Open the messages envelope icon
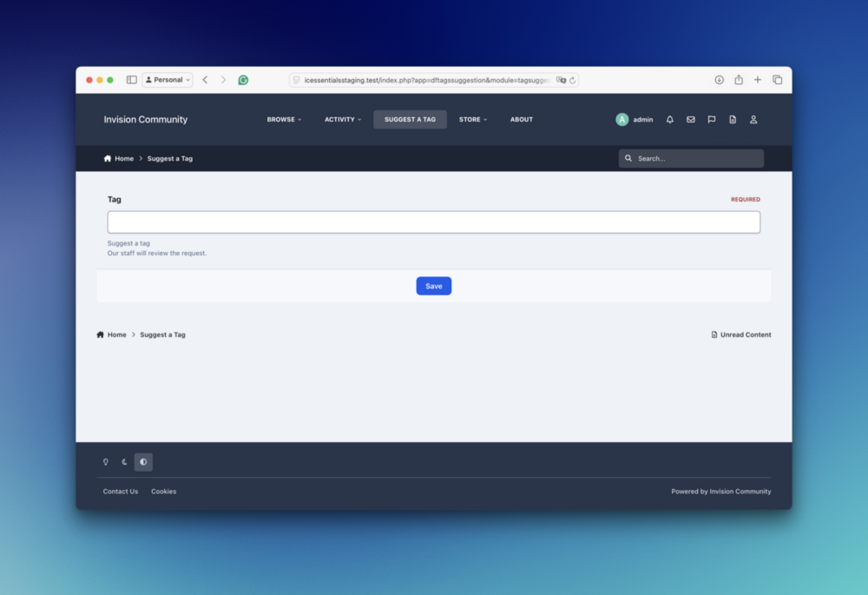This screenshot has height=595, width=868. [x=691, y=120]
